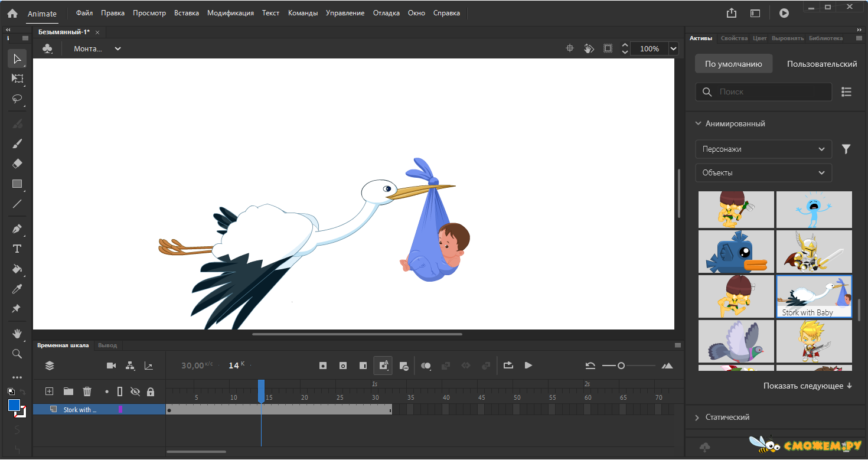The image size is (868, 460).
Task: Toggle the auto keyframe button
Action: coord(383,366)
